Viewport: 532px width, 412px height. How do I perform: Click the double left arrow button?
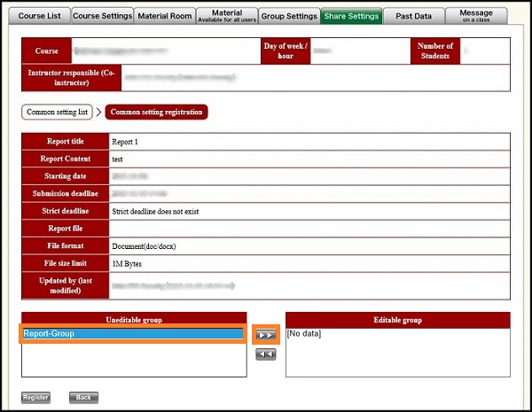pos(265,354)
